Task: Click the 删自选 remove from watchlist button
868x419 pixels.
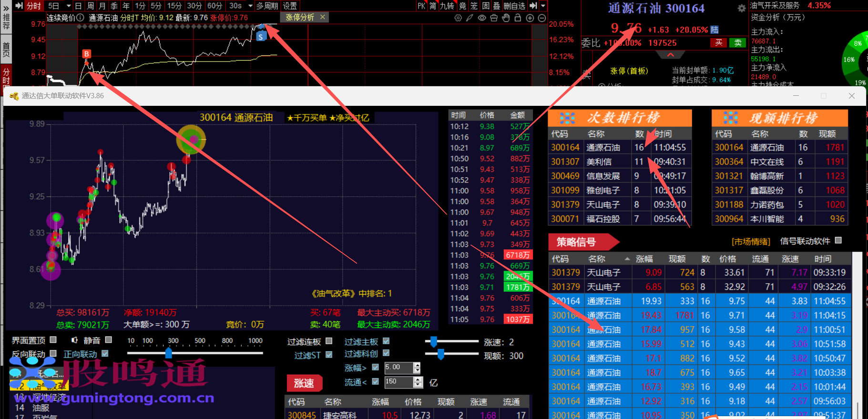Action: point(514,6)
